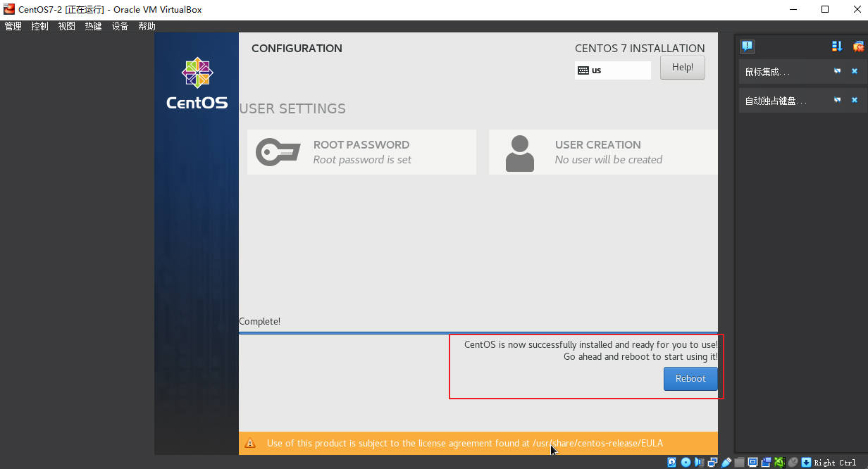Expand details of the 鼠标集成 notification
Image resolution: width=868 pixels, height=469 pixels.
click(838, 71)
